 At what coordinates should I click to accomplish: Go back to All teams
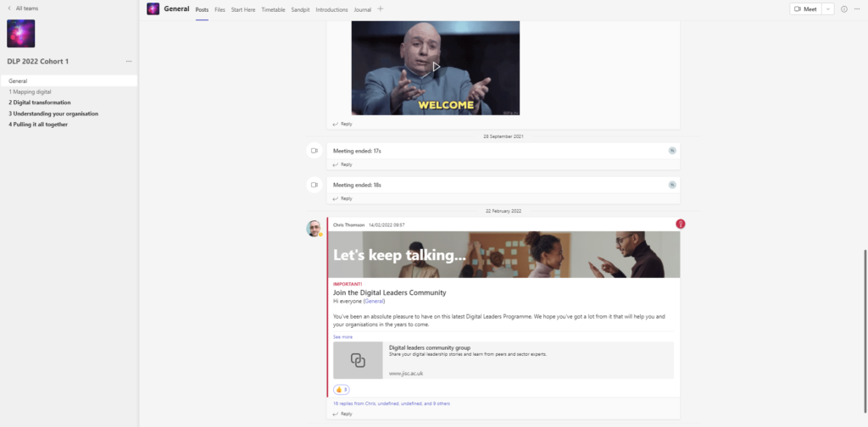[22, 8]
